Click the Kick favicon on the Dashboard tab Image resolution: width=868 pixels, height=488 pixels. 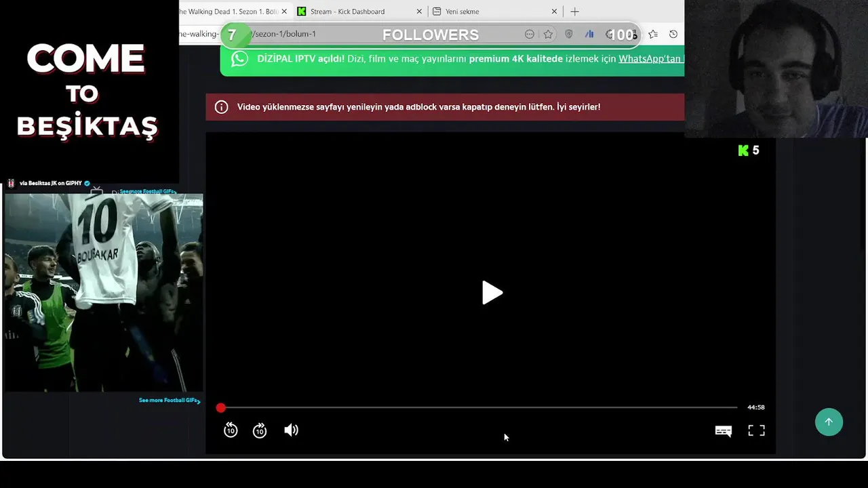click(x=302, y=12)
